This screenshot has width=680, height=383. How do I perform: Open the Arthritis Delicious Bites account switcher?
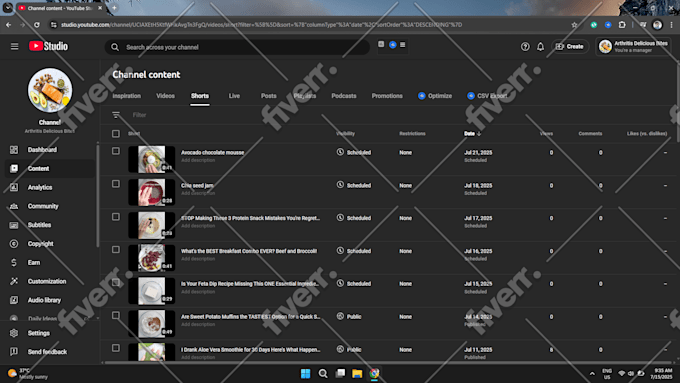pos(634,46)
